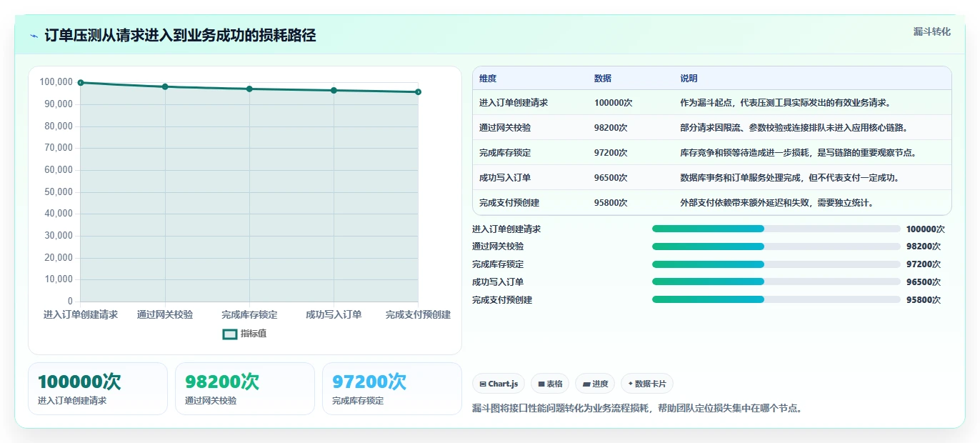This screenshot has height=443, width=980.
Task: Click the footer note starting 漏斗图将接口性能问题
Action: coord(638,409)
